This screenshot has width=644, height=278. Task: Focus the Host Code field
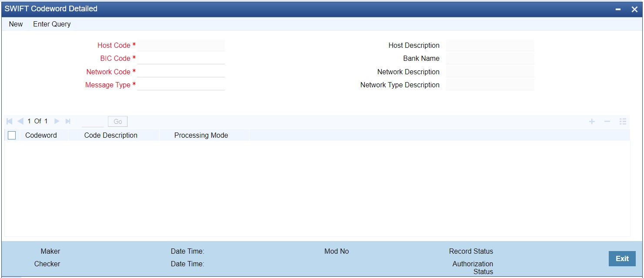pyautogui.click(x=181, y=45)
